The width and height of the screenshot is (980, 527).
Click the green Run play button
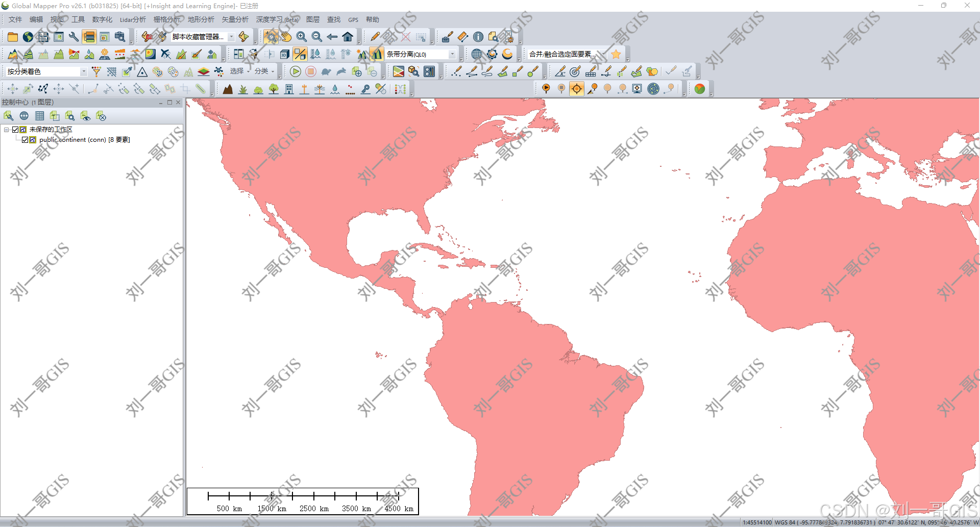[296, 71]
